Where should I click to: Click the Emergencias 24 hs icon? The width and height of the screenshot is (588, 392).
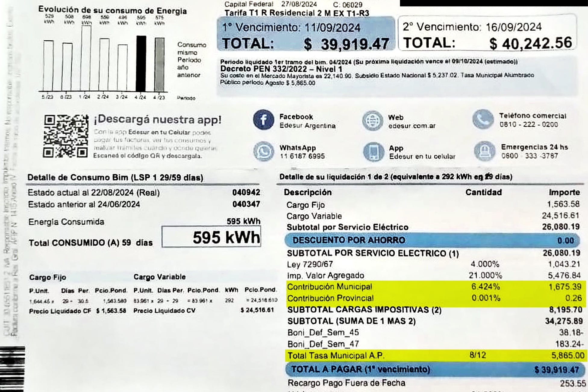pos(484,151)
